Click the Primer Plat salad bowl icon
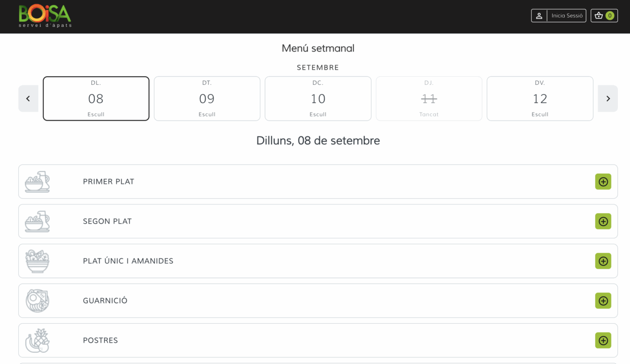Viewport: 630px width, 364px height. tap(37, 182)
